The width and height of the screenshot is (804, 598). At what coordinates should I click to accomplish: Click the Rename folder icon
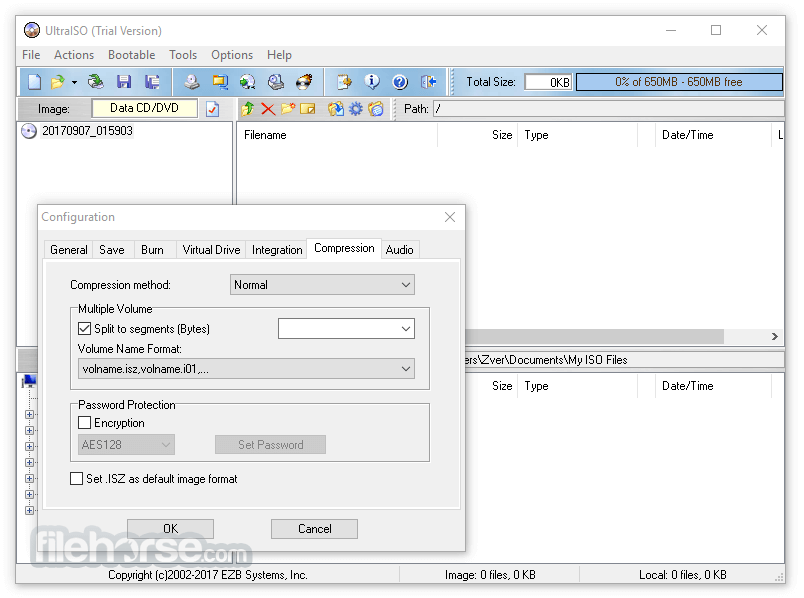click(308, 109)
